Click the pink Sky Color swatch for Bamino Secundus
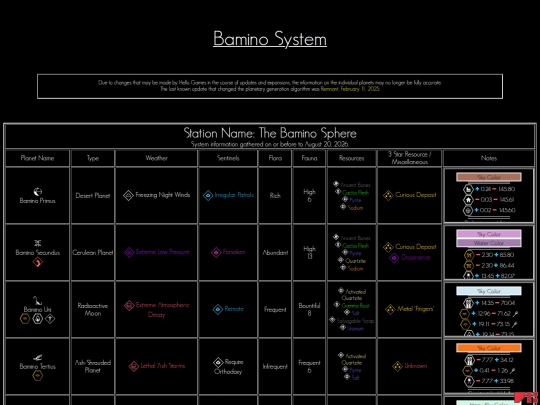The image size is (540, 405). point(489,234)
